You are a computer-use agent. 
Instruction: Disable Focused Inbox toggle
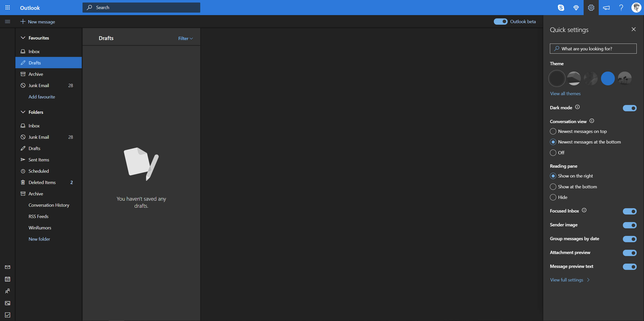(629, 211)
